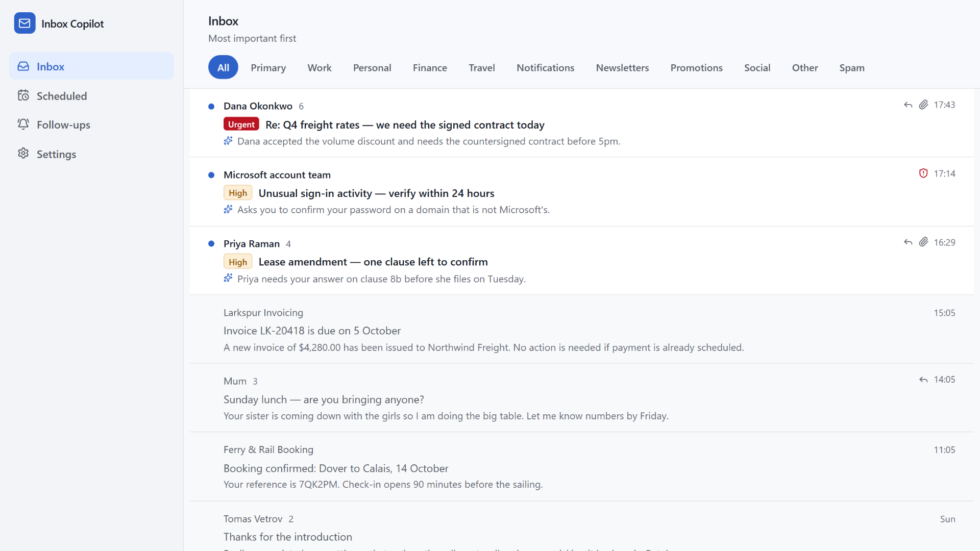The width and height of the screenshot is (980, 551).
Task: Open 'Sunday lunch — are you bringing anyone?'
Action: pyautogui.click(x=324, y=399)
